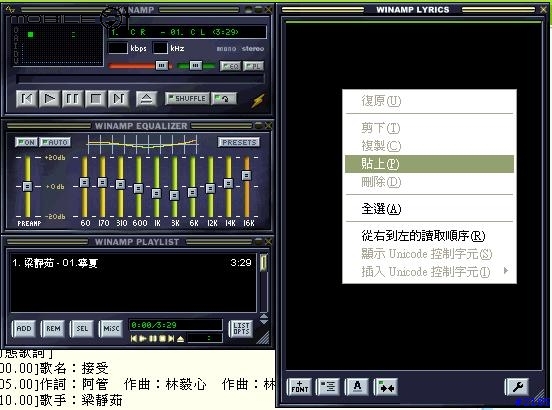Image resolution: width=552 pixels, height=410 pixels.
Task: Click the 3K equalizer band handle
Action: click(174, 195)
